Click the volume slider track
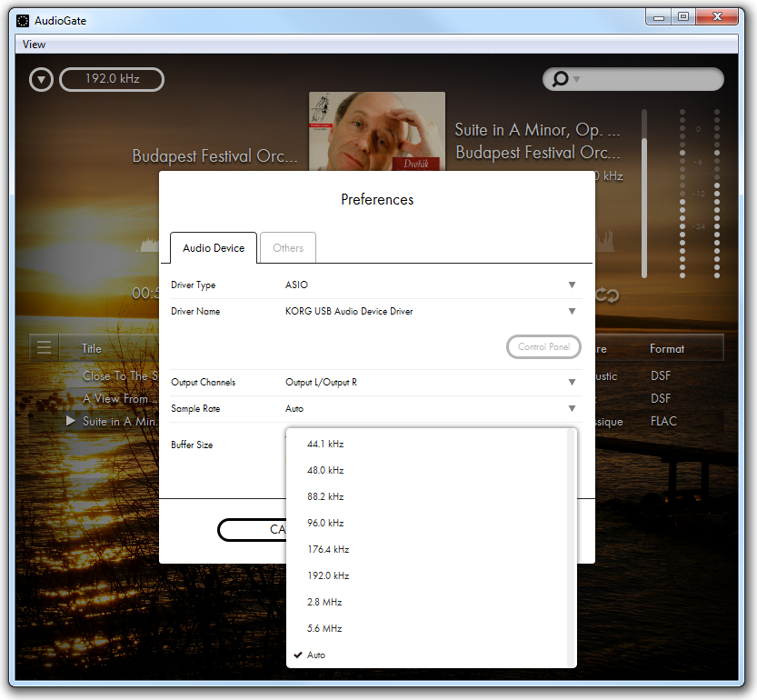 [644, 194]
